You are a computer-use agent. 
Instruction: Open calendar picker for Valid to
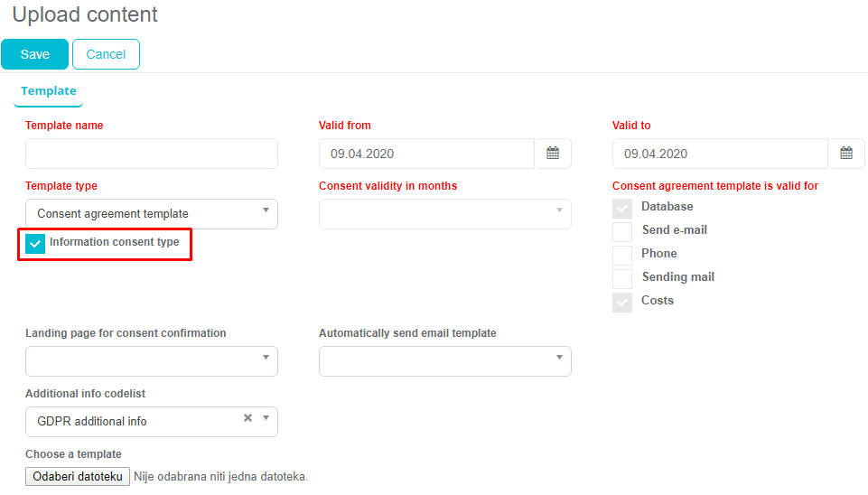click(846, 154)
